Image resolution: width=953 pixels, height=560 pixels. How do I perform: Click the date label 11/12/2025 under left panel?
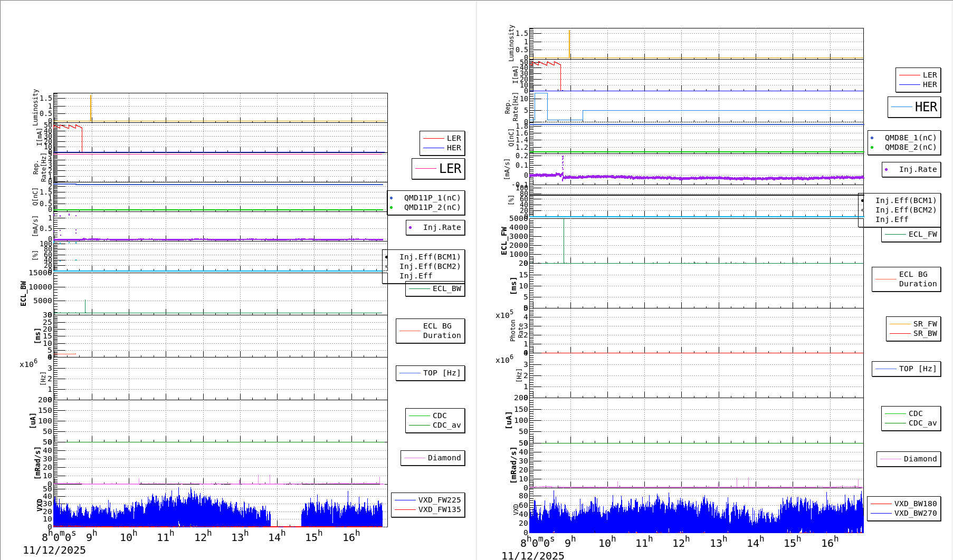coord(55,550)
